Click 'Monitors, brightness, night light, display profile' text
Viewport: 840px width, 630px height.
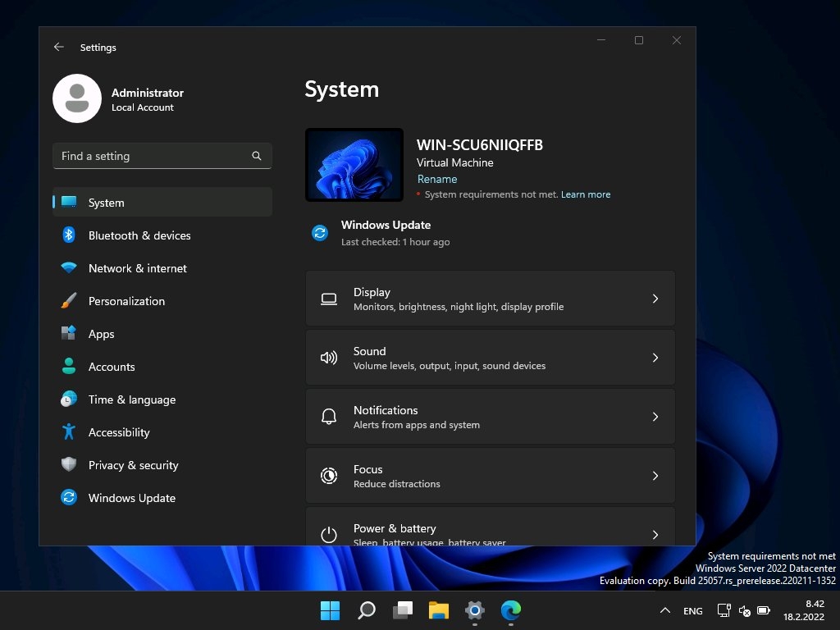coord(459,307)
